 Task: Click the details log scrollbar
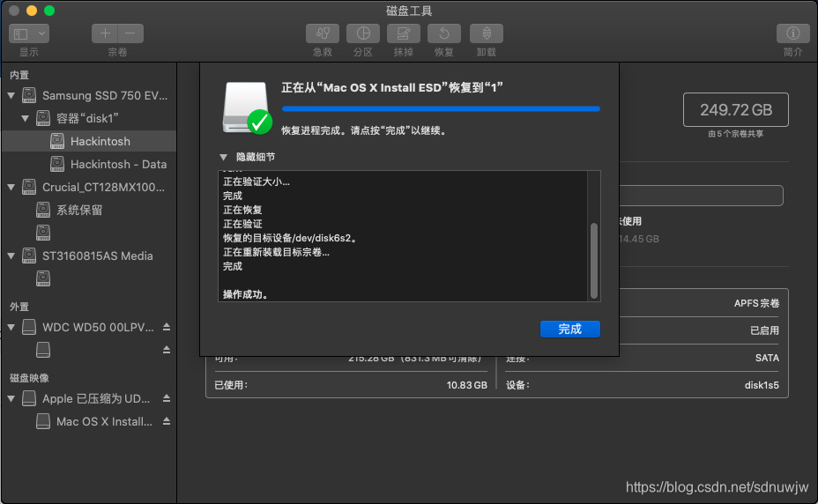tap(594, 261)
